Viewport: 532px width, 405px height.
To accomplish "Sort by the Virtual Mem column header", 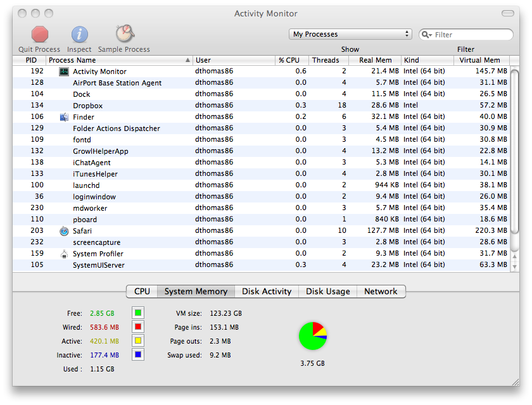I will tap(482, 60).
